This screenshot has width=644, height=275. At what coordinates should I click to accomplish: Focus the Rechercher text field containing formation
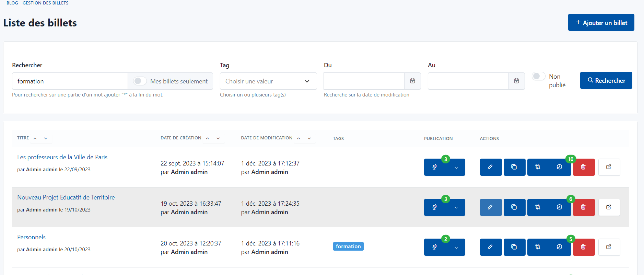70,81
